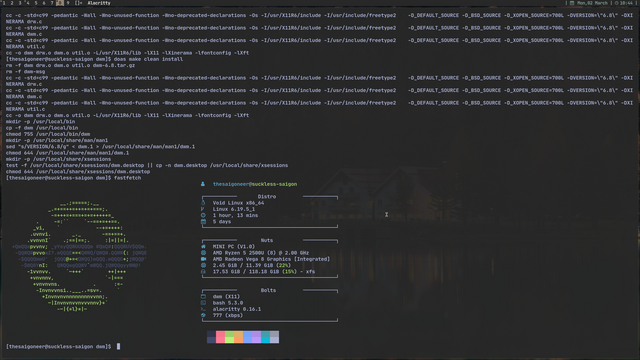Click the 'test -f ... dwm.desktop' line
The width and height of the screenshot is (640, 360).
click(x=147, y=165)
